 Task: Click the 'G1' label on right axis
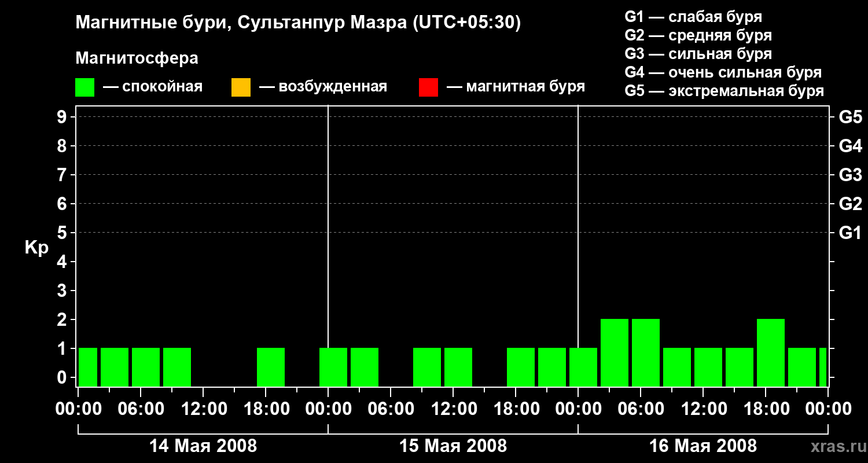pos(850,233)
